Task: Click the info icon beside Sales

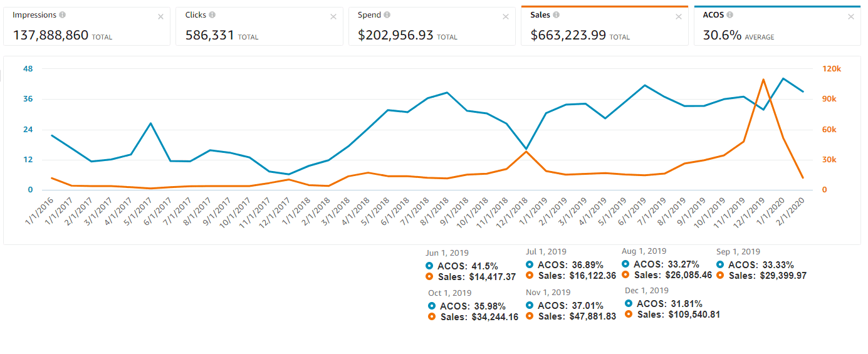Action: [x=556, y=15]
